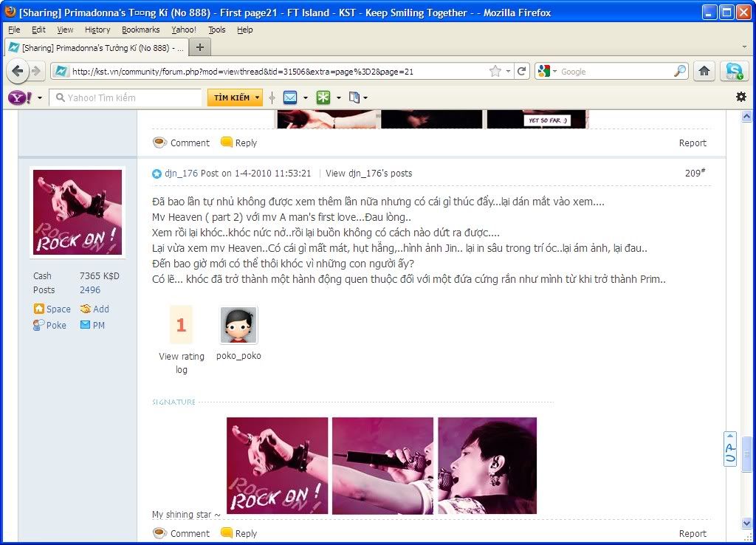Click the Yahoo! Tìm kiếm search field
This screenshot has width=756, height=545.
point(126,98)
